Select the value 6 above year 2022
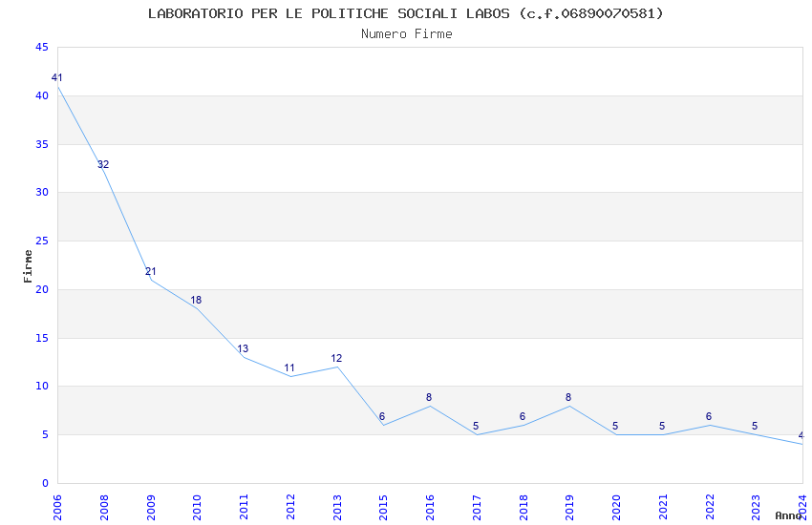812x525 pixels. [709, 416]
